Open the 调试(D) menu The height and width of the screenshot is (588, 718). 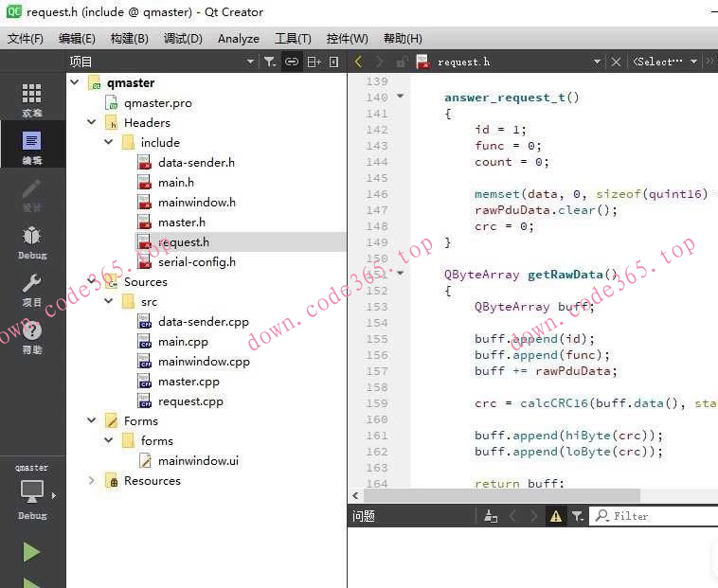tap(183, 39)
